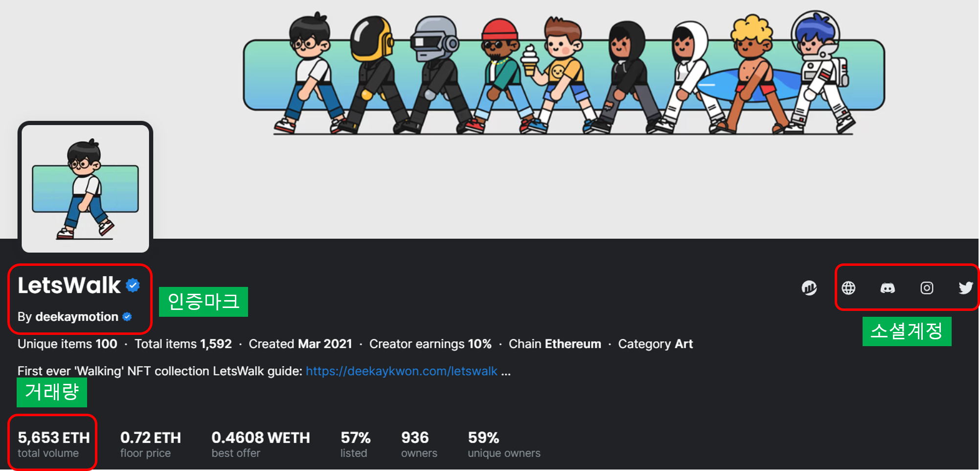980x471 pixels.
Task: Click the 59% unique owners stat
Action: (503, 444)
